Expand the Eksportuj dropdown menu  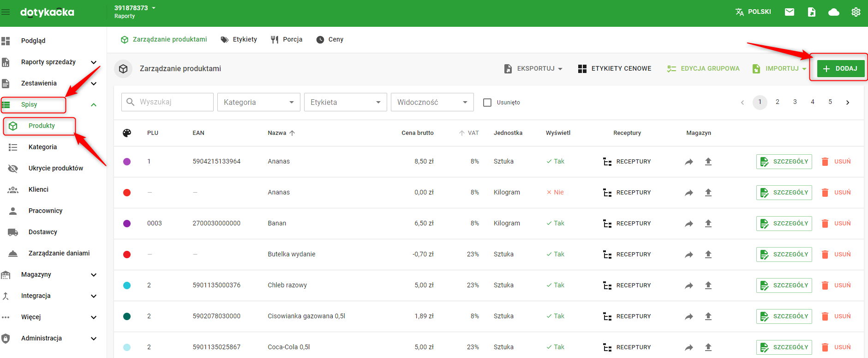533,69
